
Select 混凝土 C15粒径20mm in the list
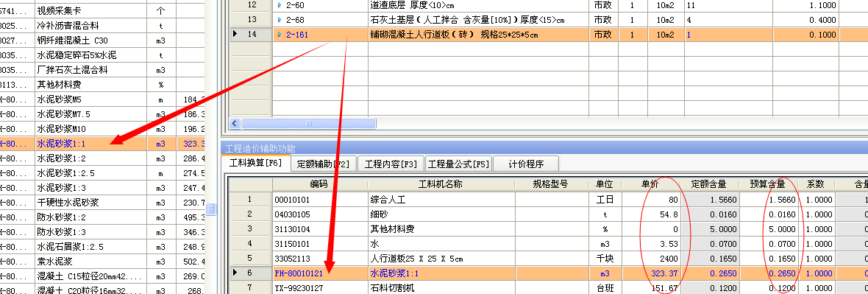[88, 276]
